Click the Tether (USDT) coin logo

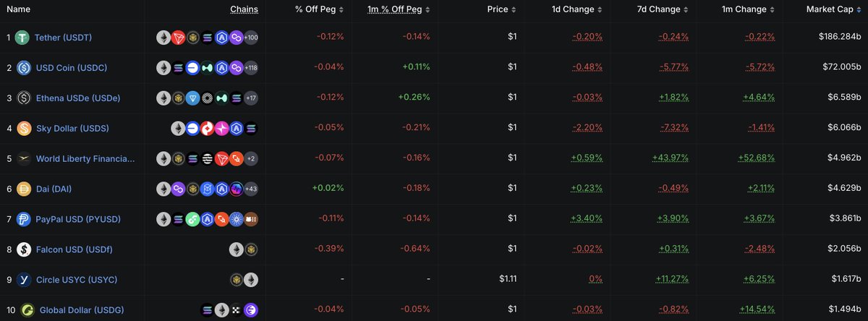point(23,37)
